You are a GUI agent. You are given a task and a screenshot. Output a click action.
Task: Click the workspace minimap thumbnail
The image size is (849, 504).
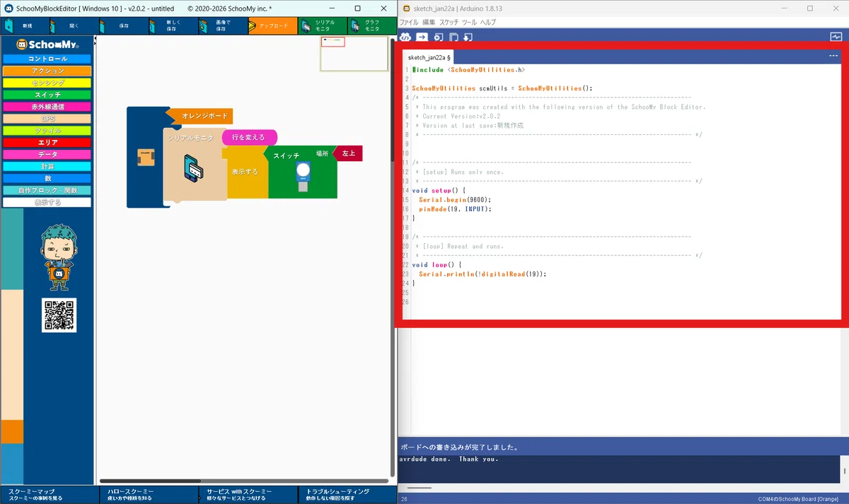click(354, 54)
